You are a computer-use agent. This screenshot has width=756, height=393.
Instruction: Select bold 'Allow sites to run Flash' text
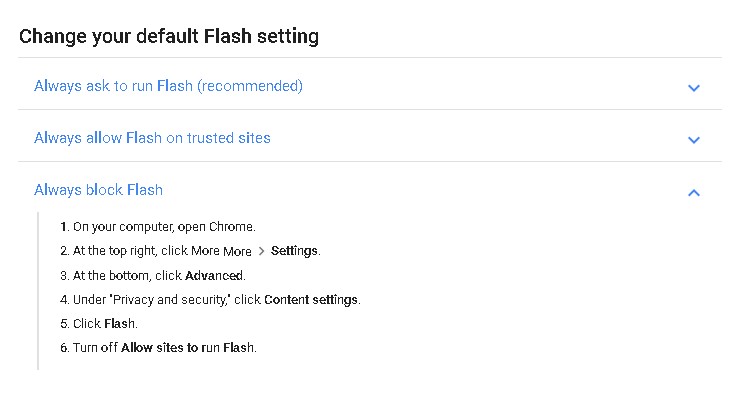(x=188, y=348)
